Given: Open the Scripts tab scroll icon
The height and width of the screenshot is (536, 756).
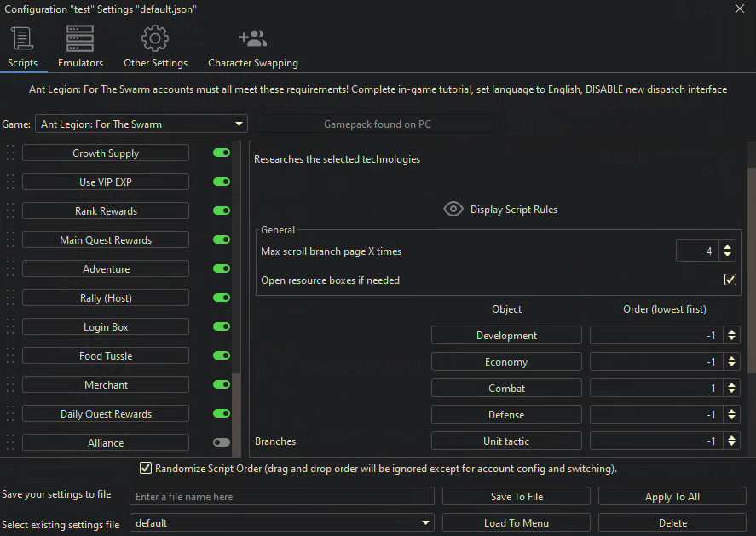Looking at the screenshot, I should 22,39.
